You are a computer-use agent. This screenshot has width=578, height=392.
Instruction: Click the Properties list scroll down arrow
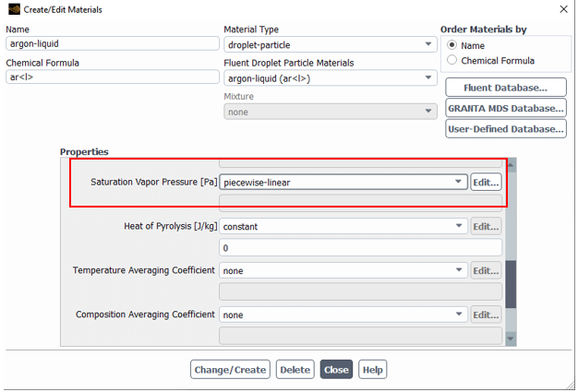[x=512, y=339]
